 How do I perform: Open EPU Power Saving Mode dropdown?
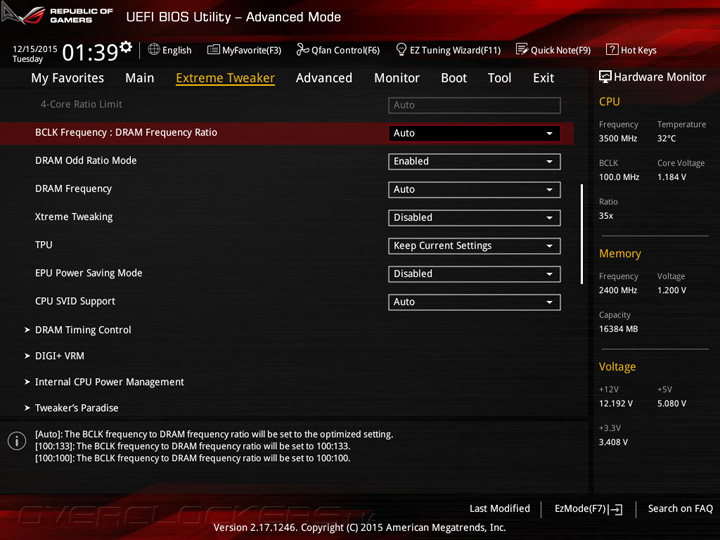tap(474, 274)
